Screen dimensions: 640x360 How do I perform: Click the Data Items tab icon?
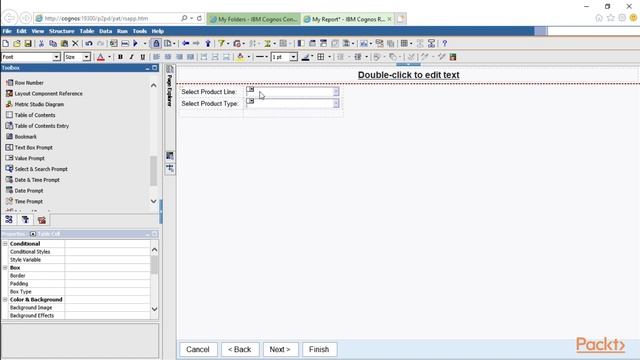(x=25, y=220)
